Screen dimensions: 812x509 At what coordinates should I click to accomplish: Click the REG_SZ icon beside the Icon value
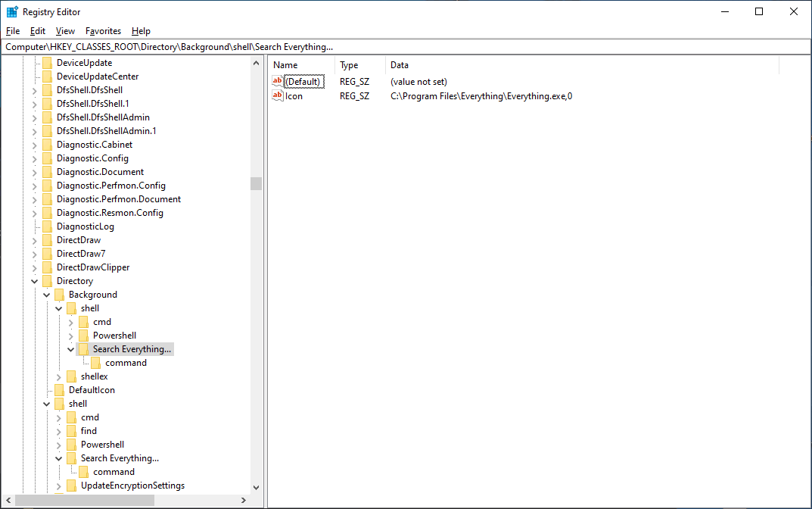(x=277, y=95)
